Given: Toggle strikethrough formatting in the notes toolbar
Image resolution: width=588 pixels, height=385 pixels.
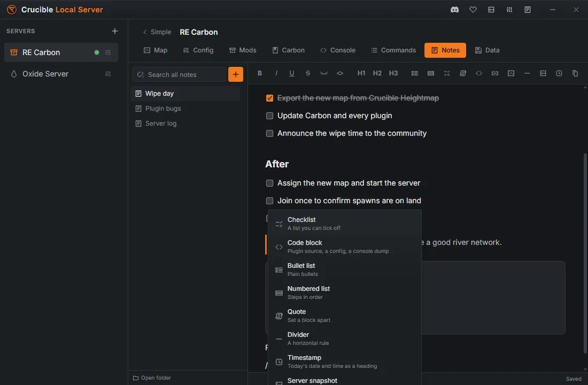Looking at the screenshot, I should pos(308,73).
